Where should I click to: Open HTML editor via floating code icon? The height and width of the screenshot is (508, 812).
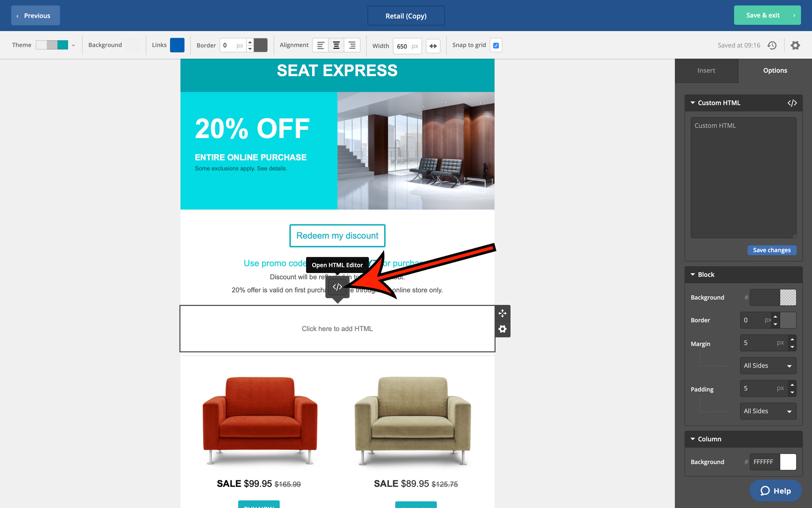click(x=337, y=287)
